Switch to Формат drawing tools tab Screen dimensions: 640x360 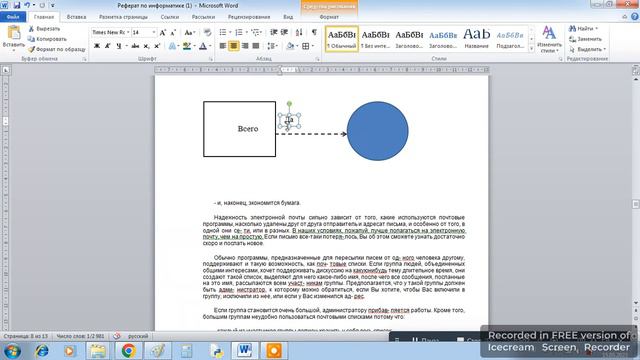pyautogui.click(x=329, y=17)
